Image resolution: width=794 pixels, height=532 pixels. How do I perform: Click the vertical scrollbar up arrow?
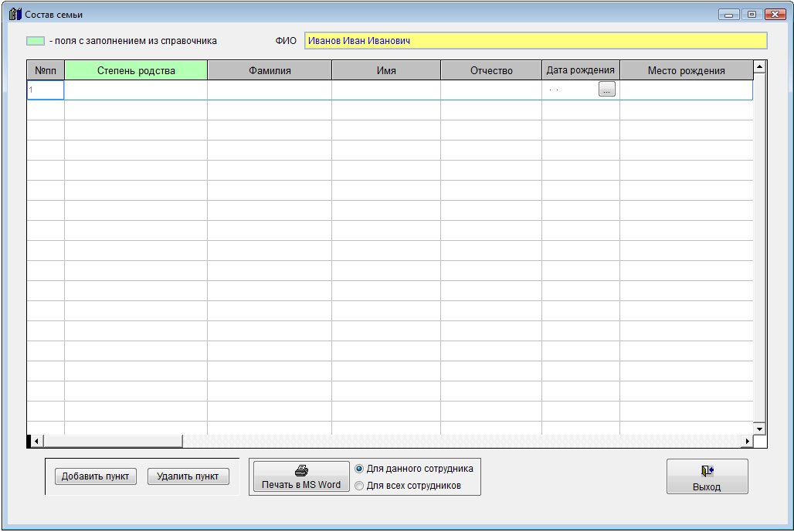(759, 67)
